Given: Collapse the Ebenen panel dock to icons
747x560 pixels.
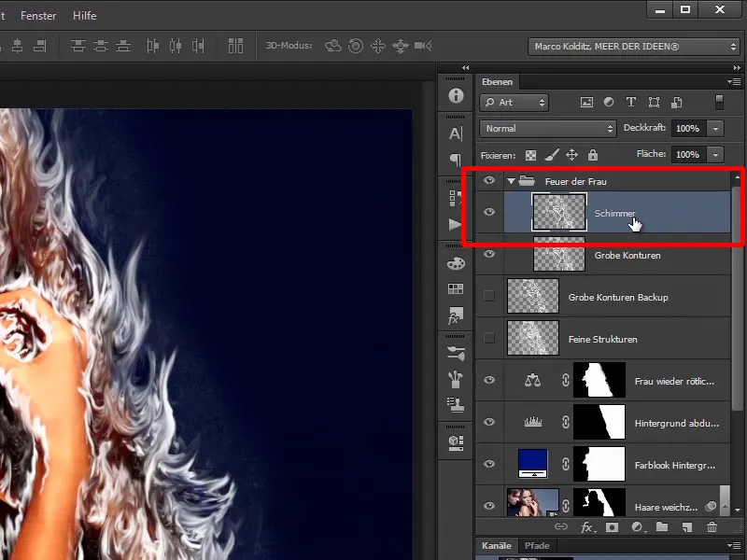Looking at the screenshot, I should click(x=737, y=68).
